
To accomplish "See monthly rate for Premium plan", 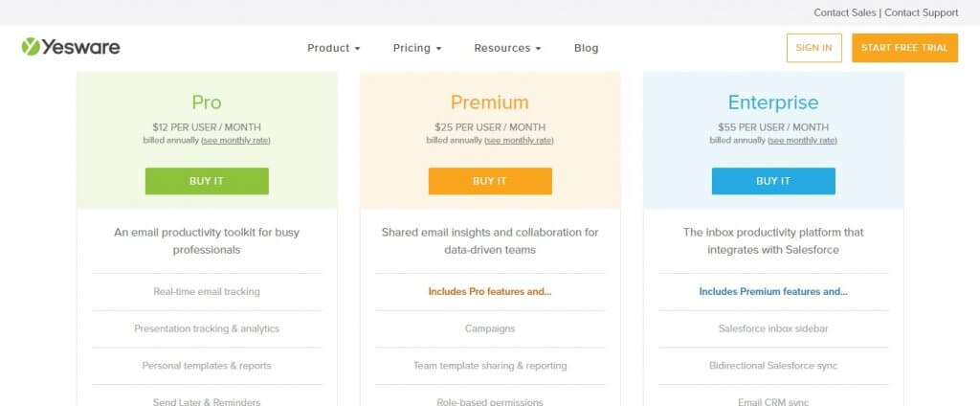I will coord(519,140).
